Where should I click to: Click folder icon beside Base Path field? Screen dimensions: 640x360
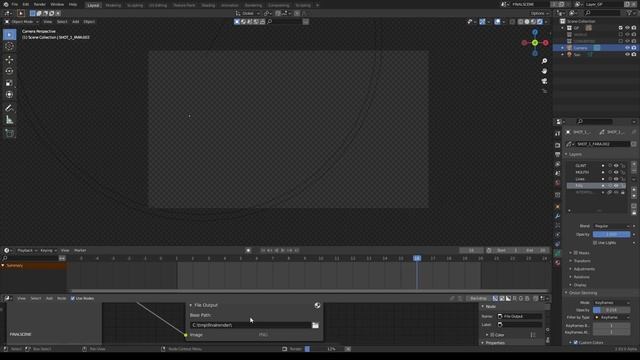[315, 325]
